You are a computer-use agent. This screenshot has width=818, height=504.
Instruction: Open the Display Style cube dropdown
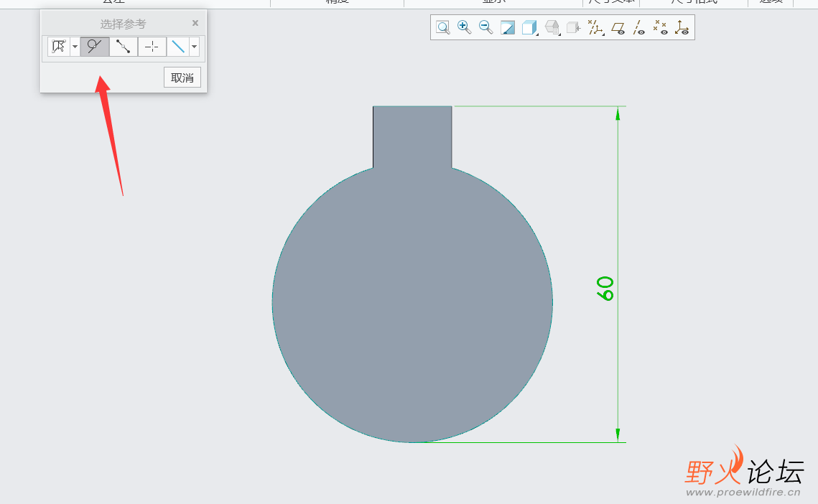point(530,28)
